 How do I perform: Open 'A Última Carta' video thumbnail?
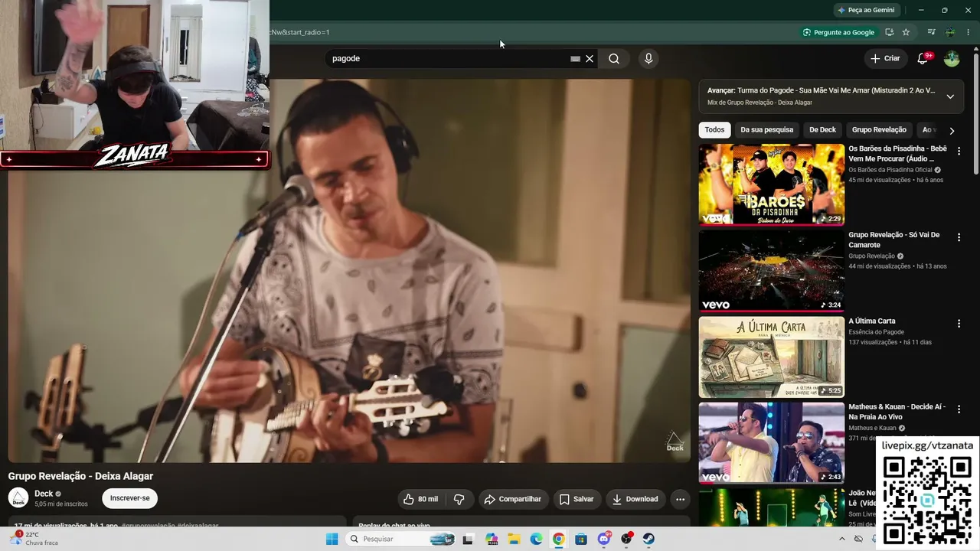click(x=771, y=357)
